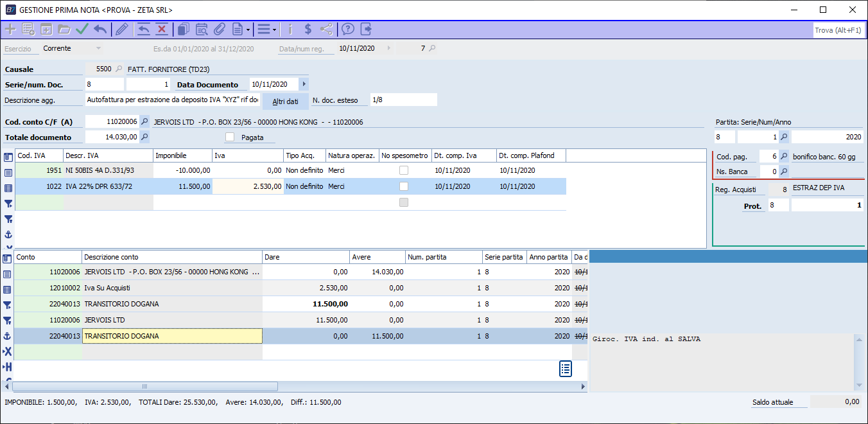Click the paperclip attachments icon

pyautogui.click(x=219, y=29)
